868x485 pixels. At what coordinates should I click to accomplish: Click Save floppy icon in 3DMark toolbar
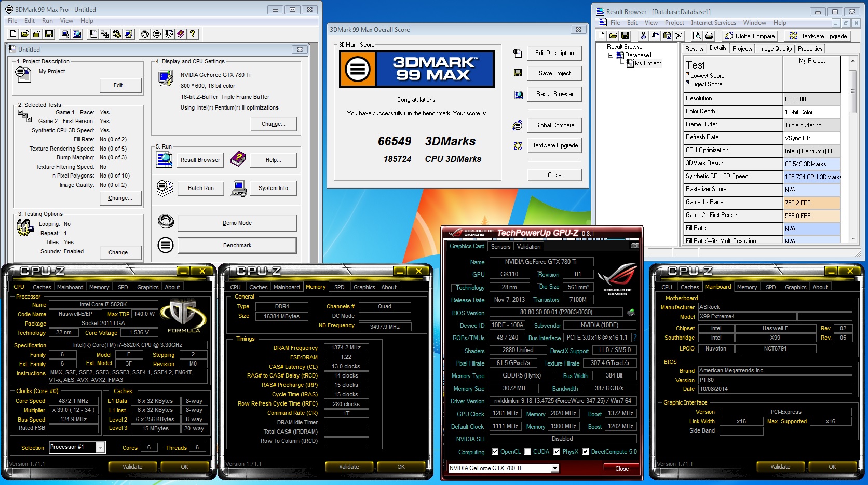point(49,34)
